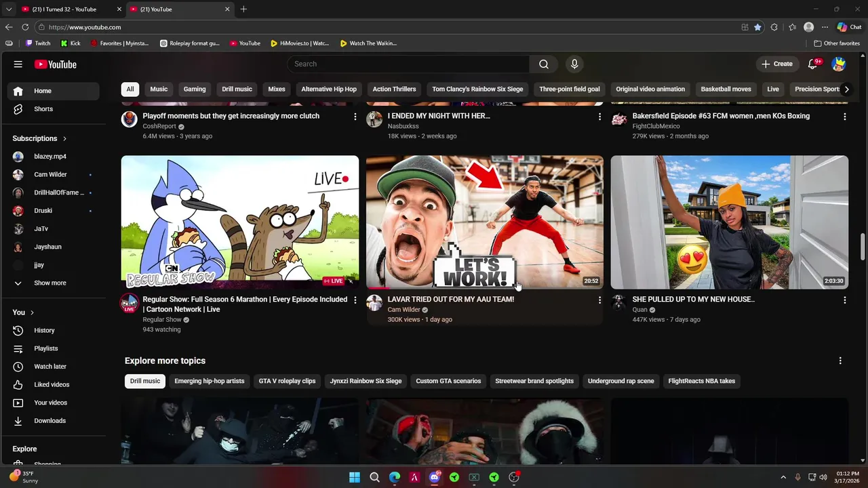This screenshot has height=488, width=868.
Task: Select the Basketball moves chip
Action: click(726, 89)
